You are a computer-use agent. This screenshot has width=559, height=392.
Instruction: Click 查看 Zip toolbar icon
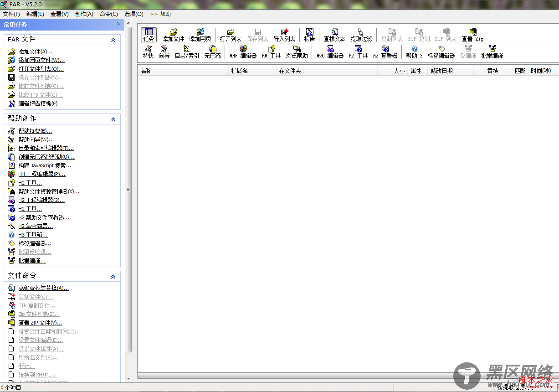click(x=472, y=35)
